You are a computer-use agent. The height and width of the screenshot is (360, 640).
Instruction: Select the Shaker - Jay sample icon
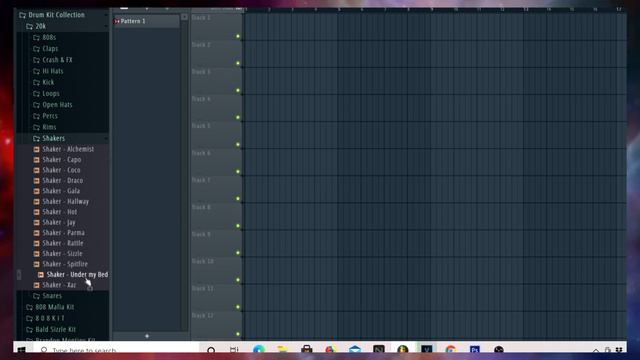(37, 222)
